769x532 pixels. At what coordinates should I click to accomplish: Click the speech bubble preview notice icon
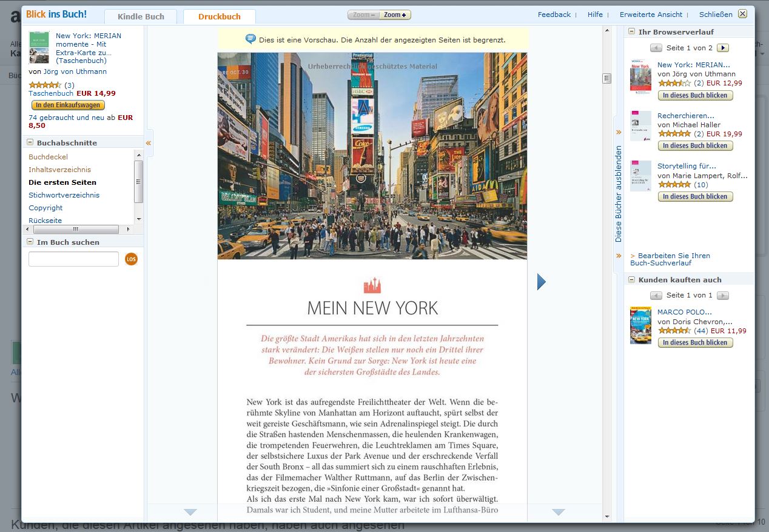click(250, 39)
